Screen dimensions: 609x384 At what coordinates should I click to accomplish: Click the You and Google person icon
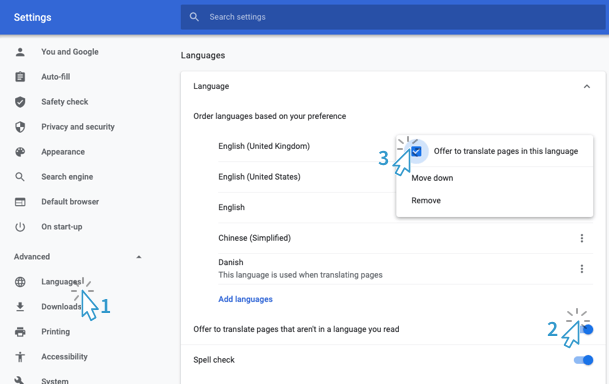pyautogui.click(x=20, y=52)
